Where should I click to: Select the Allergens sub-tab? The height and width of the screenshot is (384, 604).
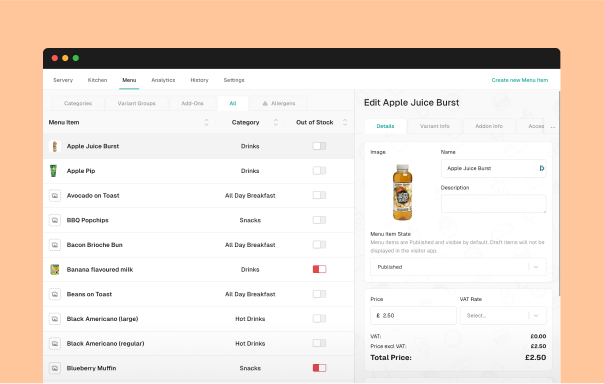coord(279,103)
